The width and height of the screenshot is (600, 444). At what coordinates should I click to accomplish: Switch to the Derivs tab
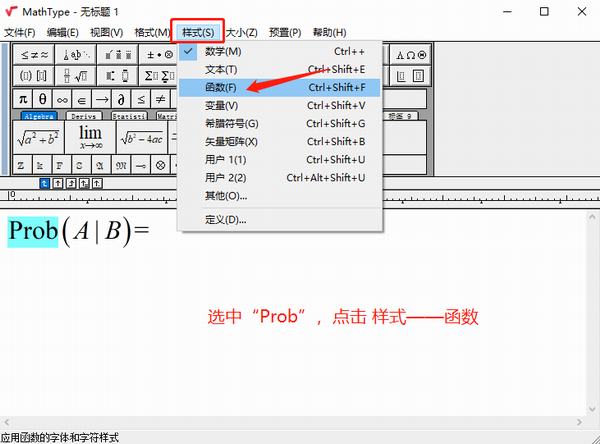click(x=84, y=116)
